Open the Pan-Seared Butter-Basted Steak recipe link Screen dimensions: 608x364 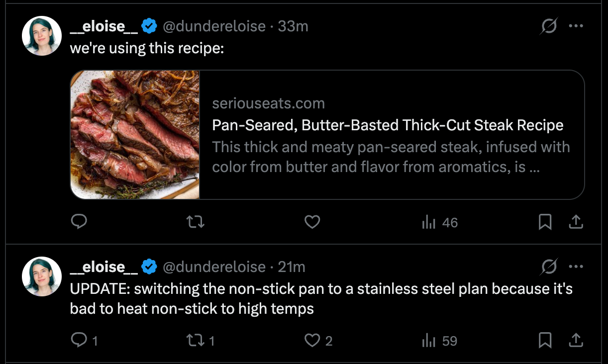coord(388,125)
